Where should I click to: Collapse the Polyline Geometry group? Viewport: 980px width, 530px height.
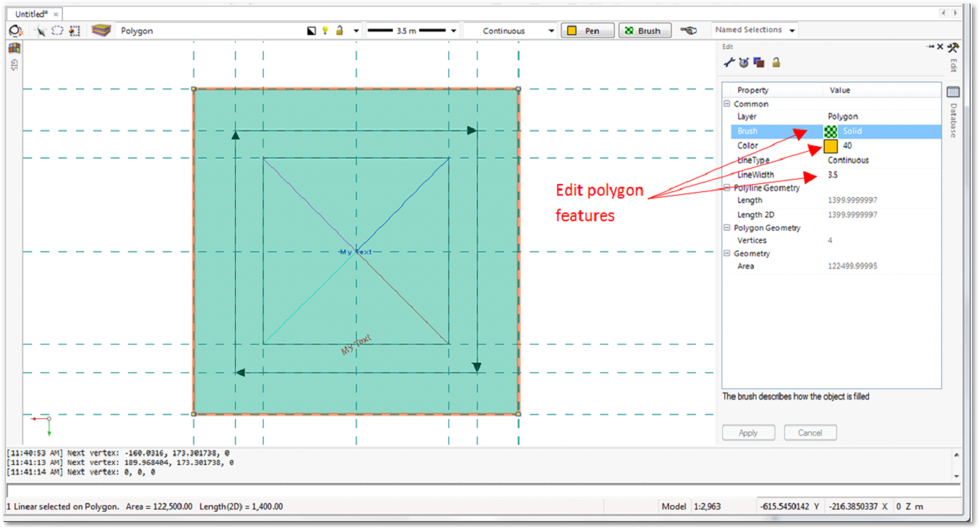point(727,188)
